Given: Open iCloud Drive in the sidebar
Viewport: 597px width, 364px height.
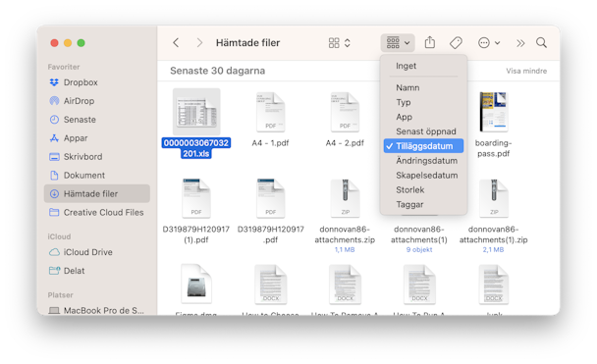Looking at the screenshot, I should click(96, 252).
